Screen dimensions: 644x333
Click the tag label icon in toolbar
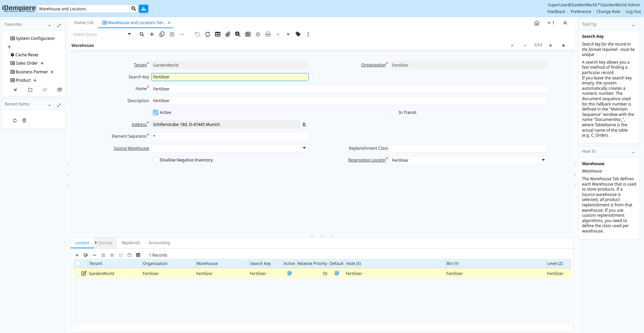click(298, 34)
